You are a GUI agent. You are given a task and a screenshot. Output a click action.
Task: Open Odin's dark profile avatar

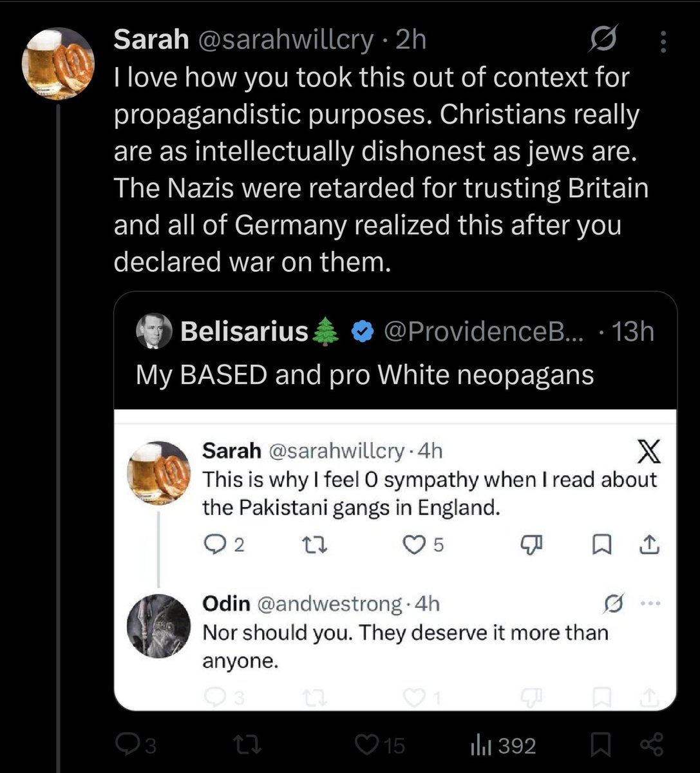point(159,626)
